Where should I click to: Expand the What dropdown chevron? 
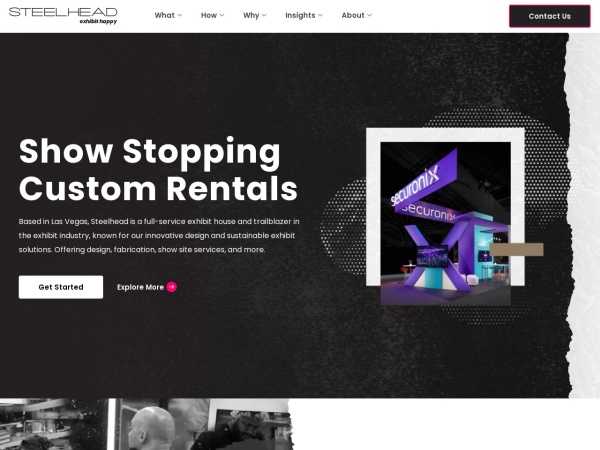point(180,15)
